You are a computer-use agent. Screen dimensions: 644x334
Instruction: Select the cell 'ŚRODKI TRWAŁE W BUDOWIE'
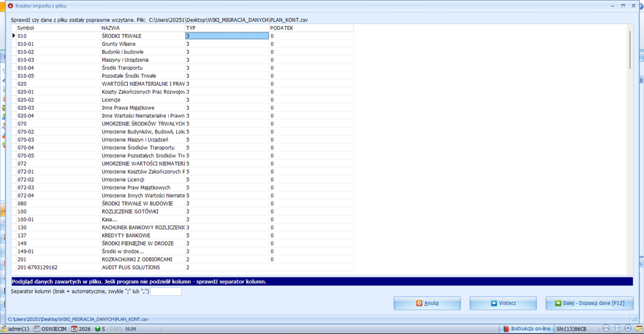pyautogui.click(x=142, y=203)
